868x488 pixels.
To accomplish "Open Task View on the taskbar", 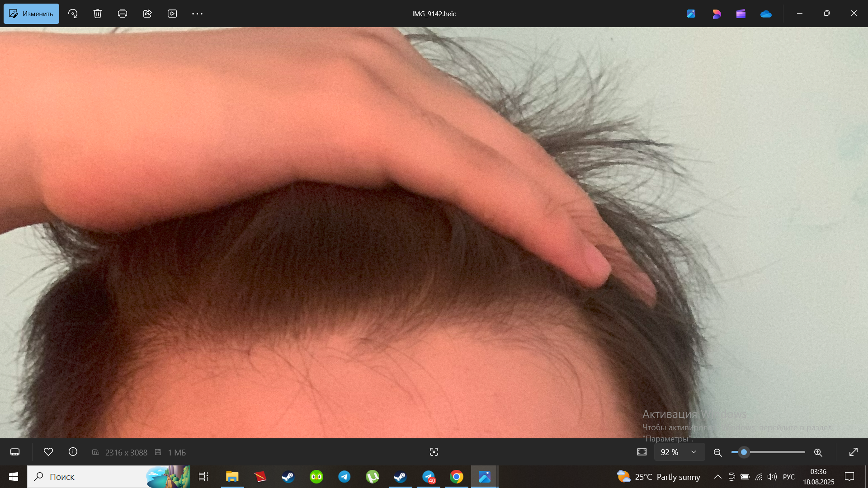I will point(203,477).
